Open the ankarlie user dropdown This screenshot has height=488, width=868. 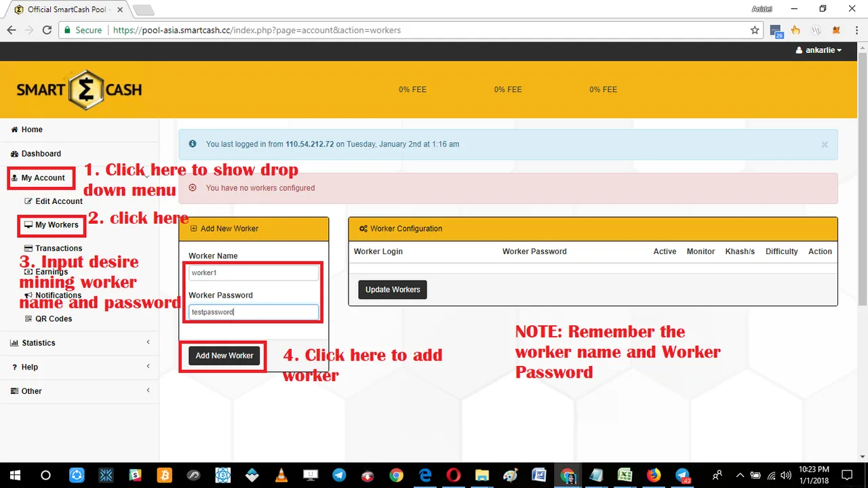click(818, 50)
